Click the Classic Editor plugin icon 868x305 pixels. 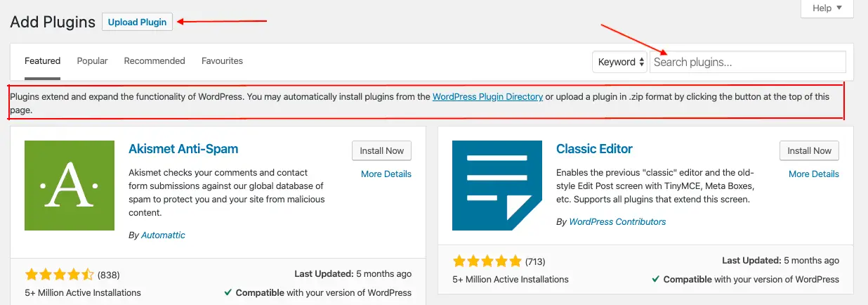pos(497,186)
